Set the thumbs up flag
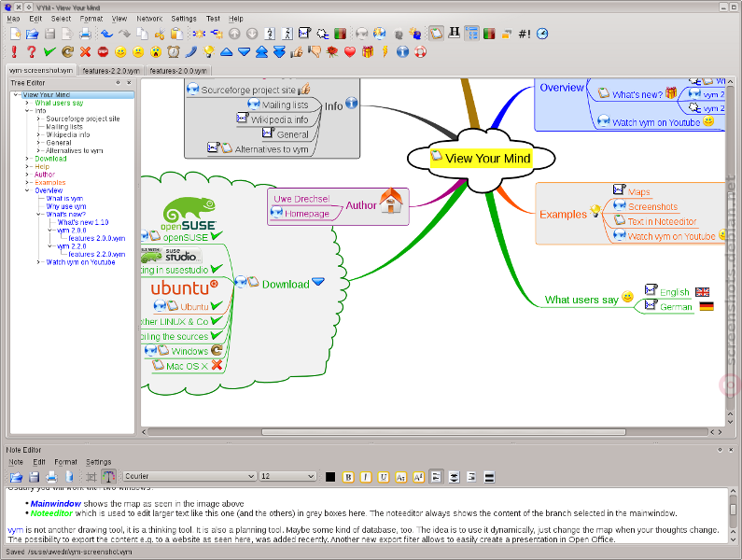The image size is (742, 560). (x=297, y=51)
